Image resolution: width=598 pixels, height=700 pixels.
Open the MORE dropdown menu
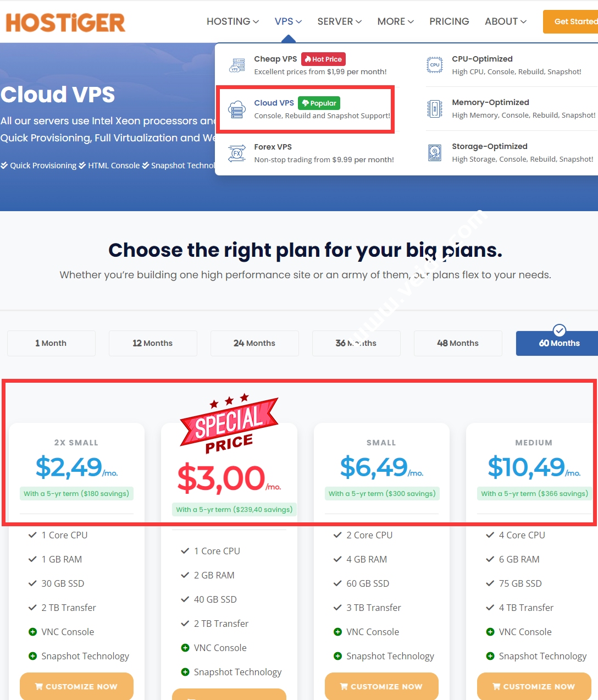point(395,21)
